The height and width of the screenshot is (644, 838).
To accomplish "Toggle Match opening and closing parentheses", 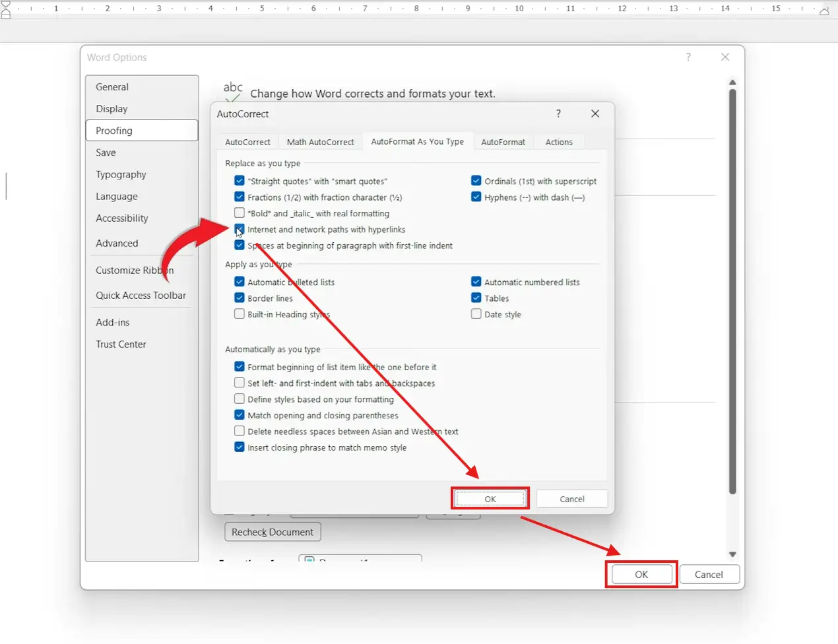I will click(240, 414).
